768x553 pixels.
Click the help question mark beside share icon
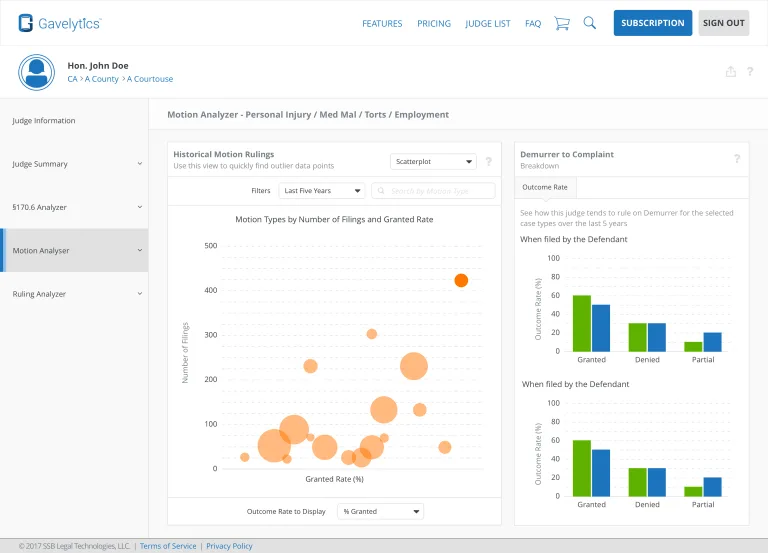(x=750, y=71)
